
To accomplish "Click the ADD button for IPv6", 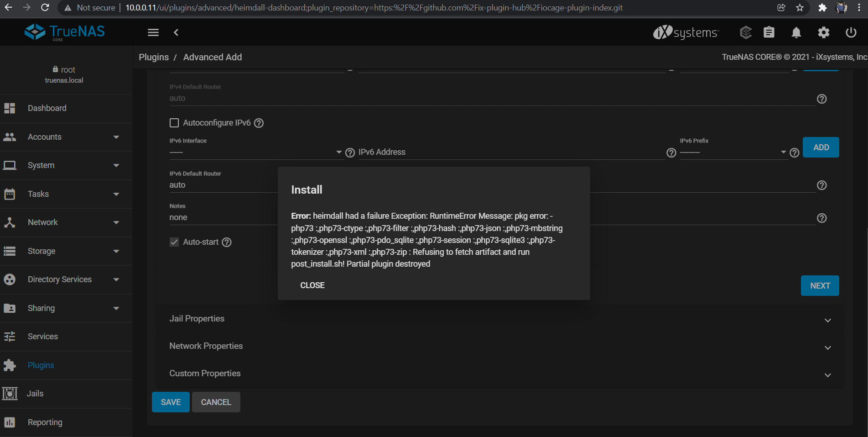I will click(821, 147).
